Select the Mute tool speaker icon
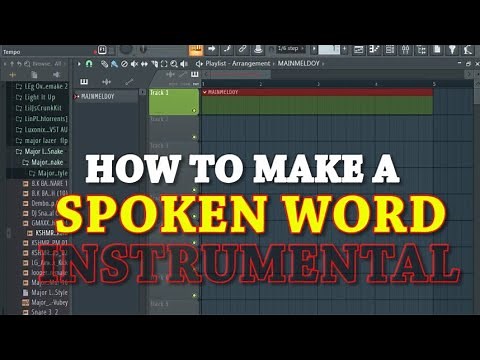480x360 pixels. click(134, 64)
